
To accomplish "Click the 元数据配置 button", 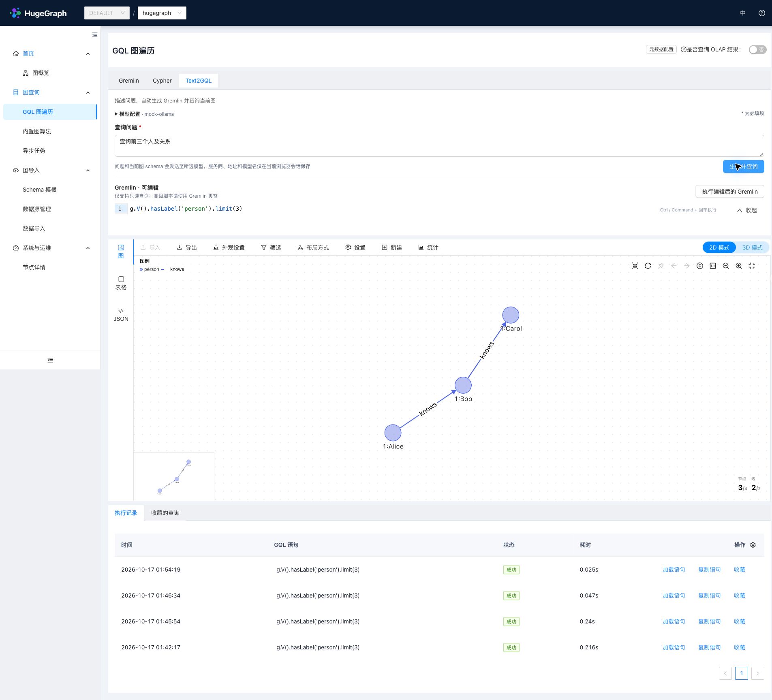I will [x=661, y=49].
